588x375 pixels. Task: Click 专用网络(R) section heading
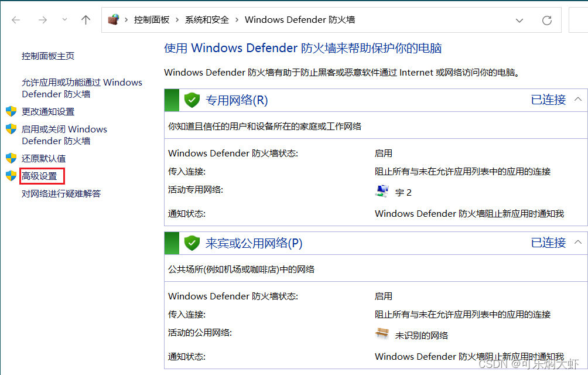pos(237,100)
